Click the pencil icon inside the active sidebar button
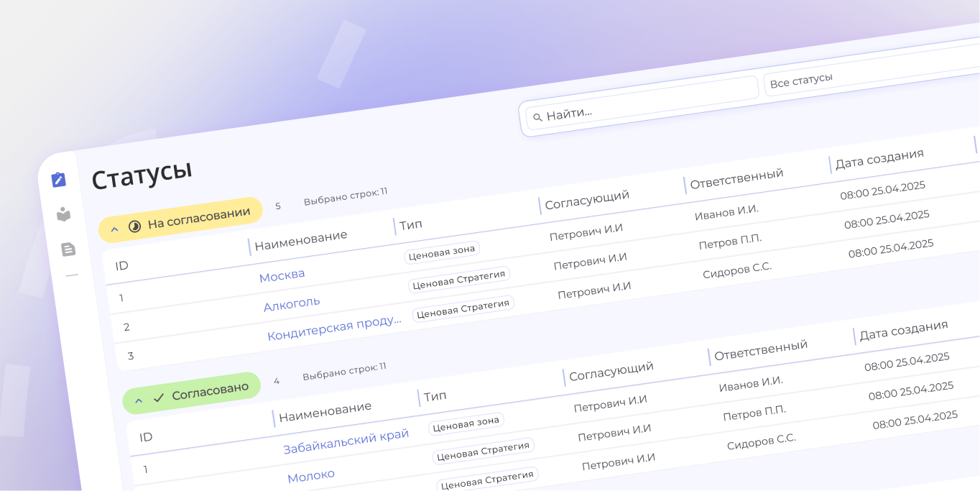Image resolution: width=980 pixels, height=491 pixels. click(x=58, y=179)
